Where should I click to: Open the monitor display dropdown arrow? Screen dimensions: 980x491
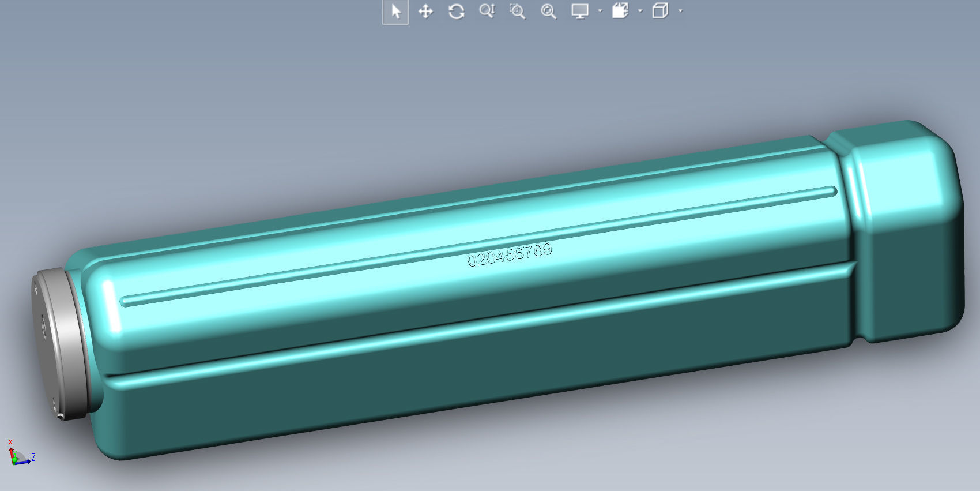[x=600, y=11]
